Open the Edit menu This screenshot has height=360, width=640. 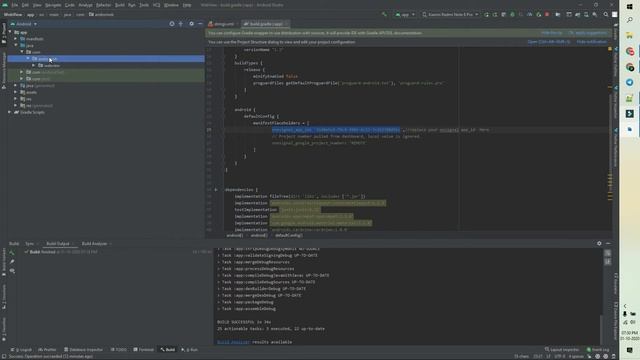click(25, 5)
